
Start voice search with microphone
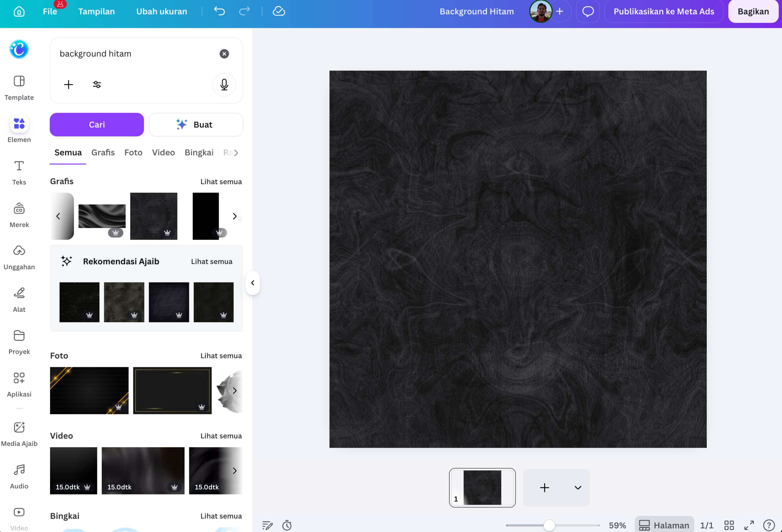224,84
